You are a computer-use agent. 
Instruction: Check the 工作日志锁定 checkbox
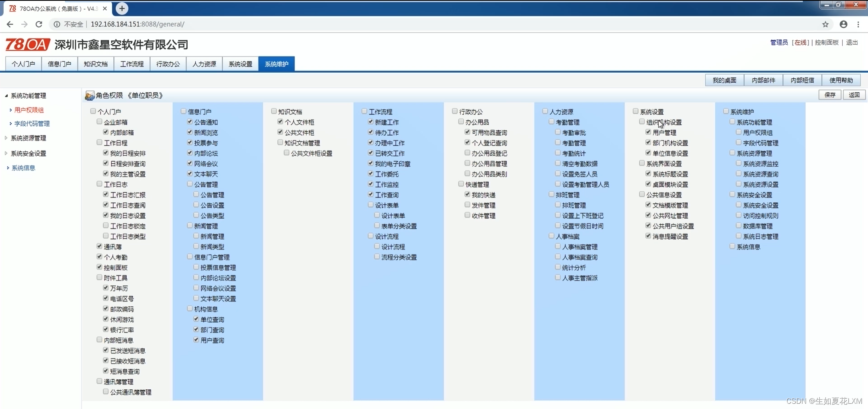(x=106, y=226)
